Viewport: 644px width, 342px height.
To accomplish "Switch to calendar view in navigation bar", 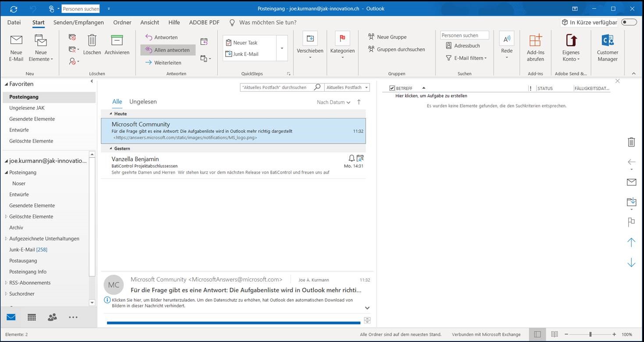I will point(32,317).
